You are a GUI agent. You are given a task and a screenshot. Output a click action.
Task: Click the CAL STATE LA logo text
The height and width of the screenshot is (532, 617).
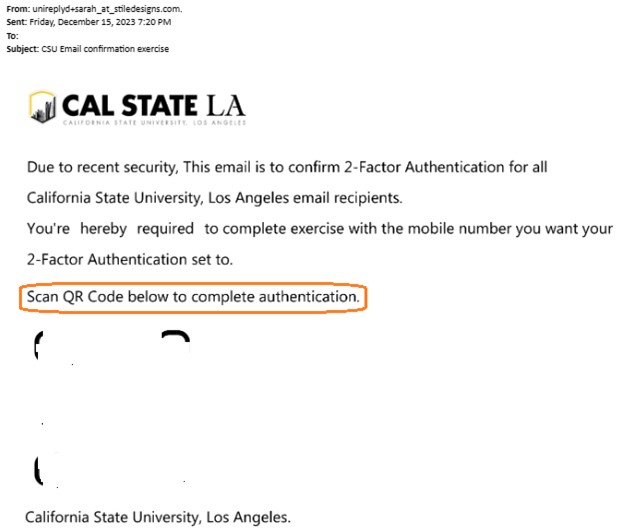point(153,105)
